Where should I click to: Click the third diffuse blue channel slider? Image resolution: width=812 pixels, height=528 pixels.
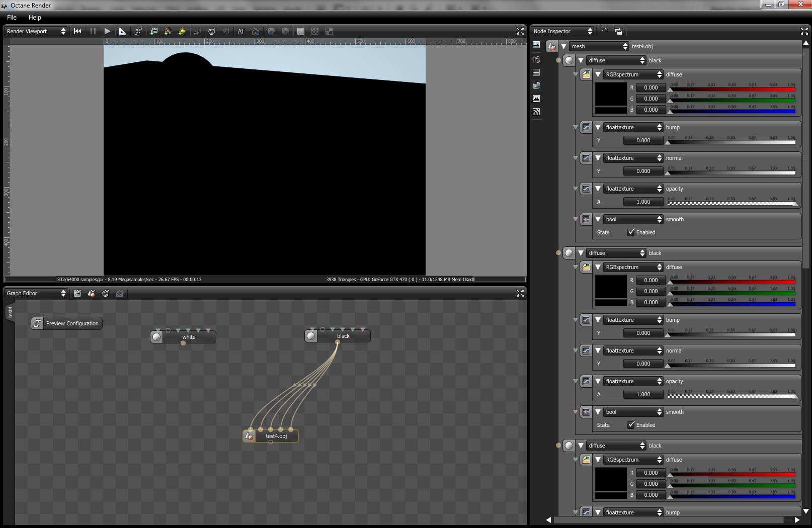tap(732, 495)
